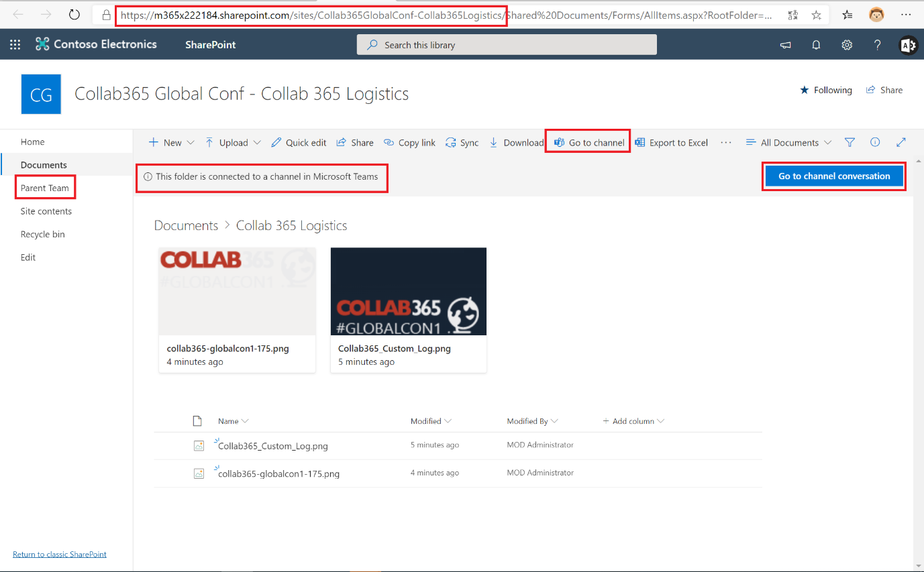Open Collab365_Custom_Log.png in the file list

click(x=273, y=446)
